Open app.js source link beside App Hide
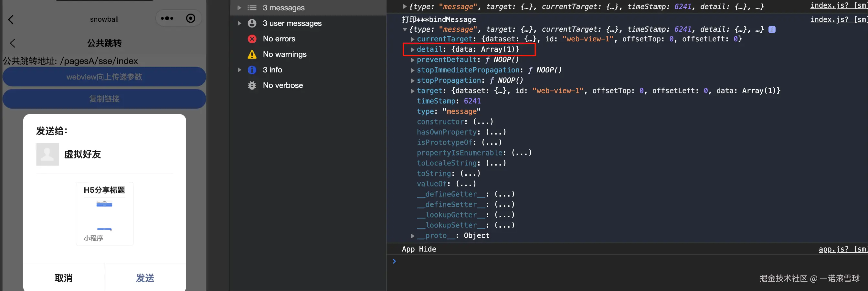The width and height of the screenshot is (868, 291). (x=843, y=249)
